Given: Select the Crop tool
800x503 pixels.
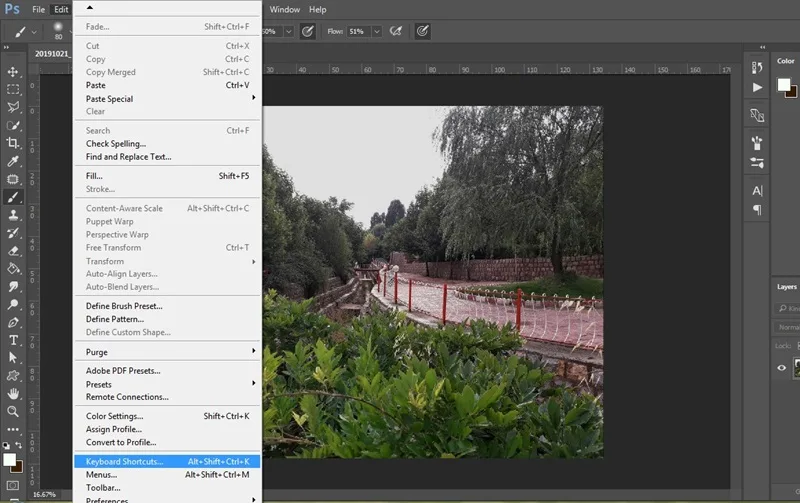Looking at the screenshot, I should (13, 143).
